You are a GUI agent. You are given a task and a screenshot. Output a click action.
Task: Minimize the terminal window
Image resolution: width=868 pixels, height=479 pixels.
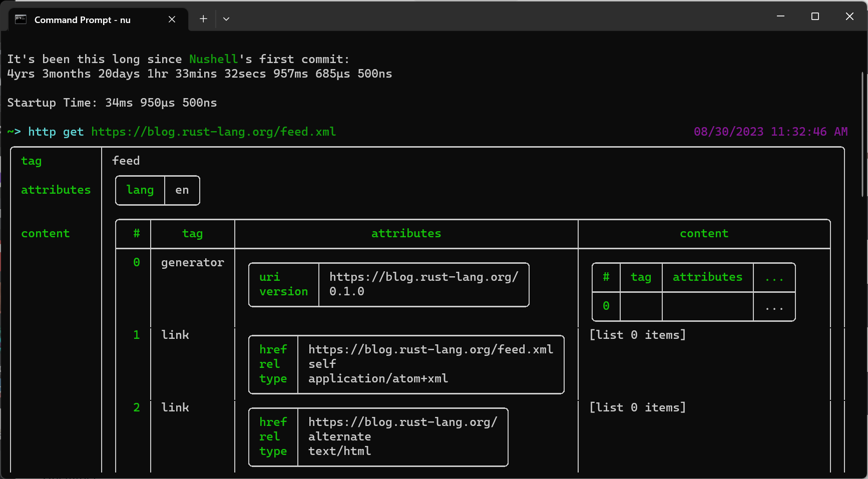pos(780,17)
